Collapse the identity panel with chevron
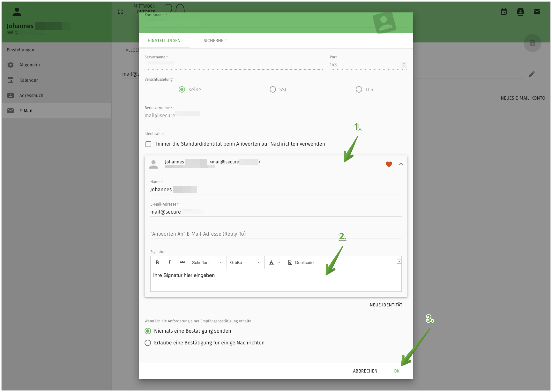The height and width of the screenshot is (392, 552). pyautogui.click(x=401, y=164)
